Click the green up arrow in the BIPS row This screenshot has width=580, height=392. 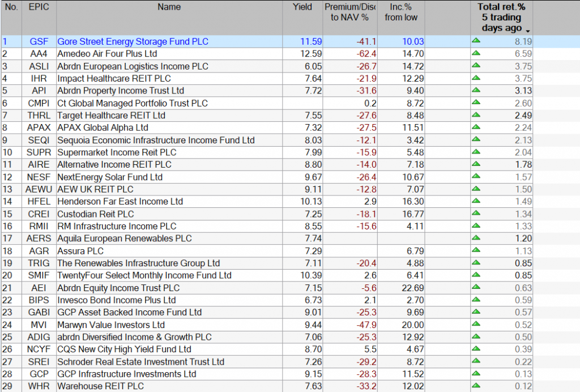click(476, 300)
